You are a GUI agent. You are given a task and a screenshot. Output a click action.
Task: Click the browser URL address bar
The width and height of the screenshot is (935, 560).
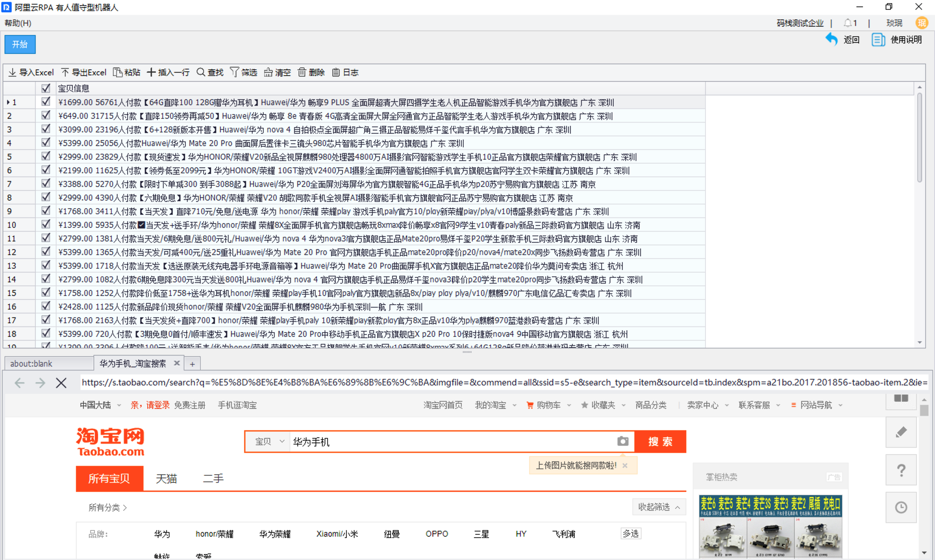tap(504, 383)
